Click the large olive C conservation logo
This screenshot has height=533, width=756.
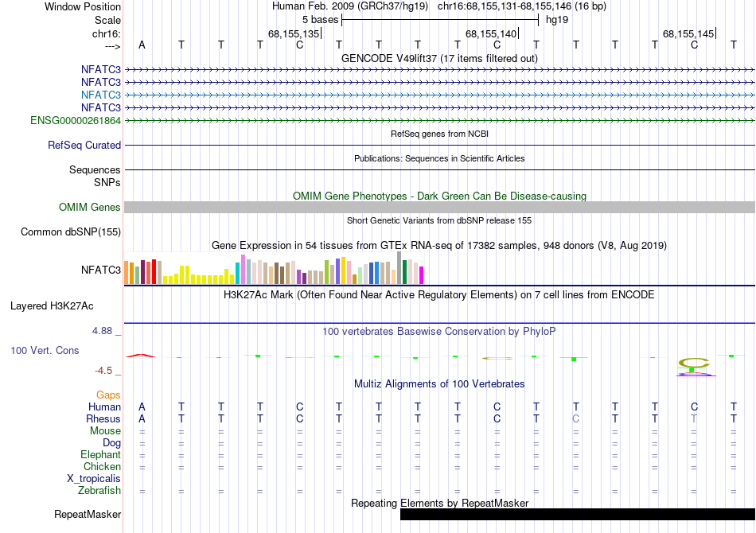(694, 363)
